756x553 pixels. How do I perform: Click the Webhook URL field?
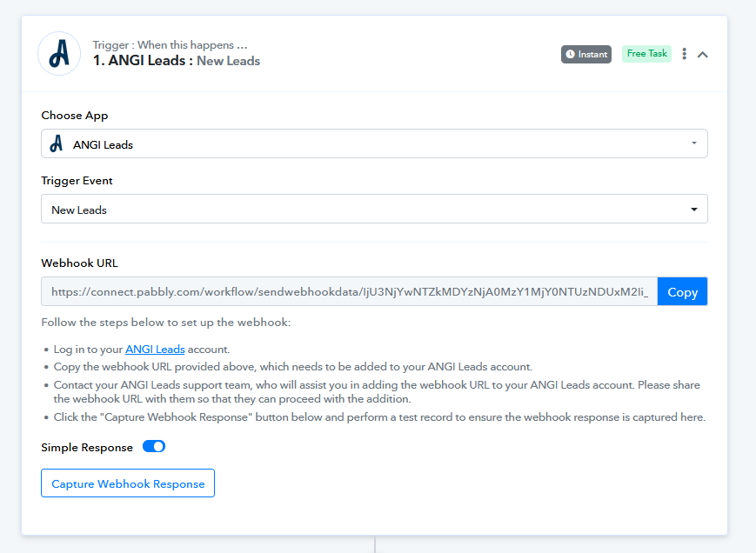349,291
